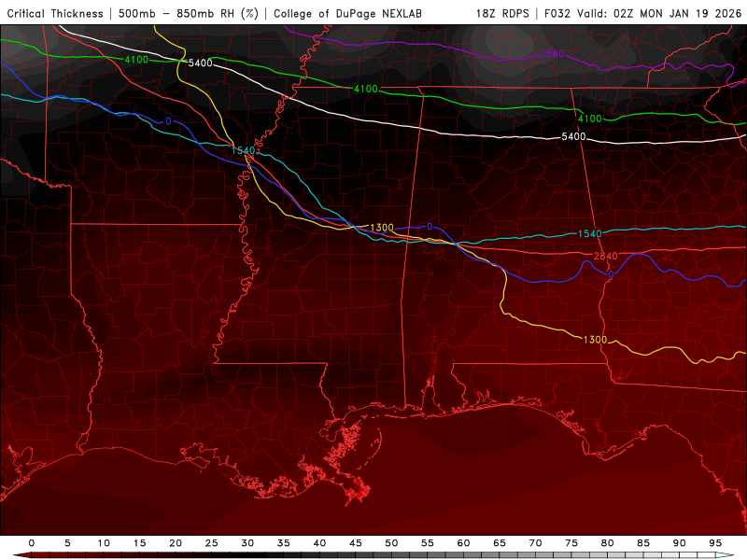The height and width of the screenshot is (560, 747).
Task: Click the '50' colorbar tick label
Action: coord(391,543)
